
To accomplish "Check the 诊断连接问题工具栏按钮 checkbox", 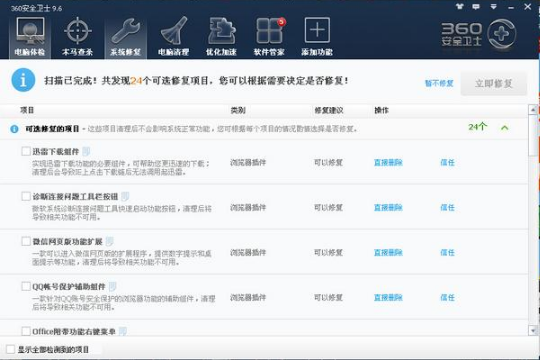I will [x=26, y=196].
